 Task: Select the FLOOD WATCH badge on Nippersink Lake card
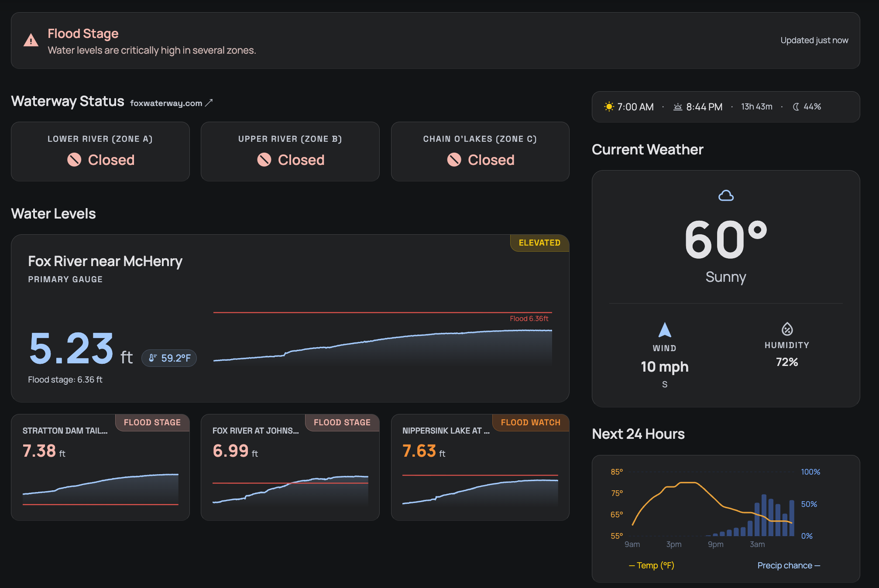530,422
